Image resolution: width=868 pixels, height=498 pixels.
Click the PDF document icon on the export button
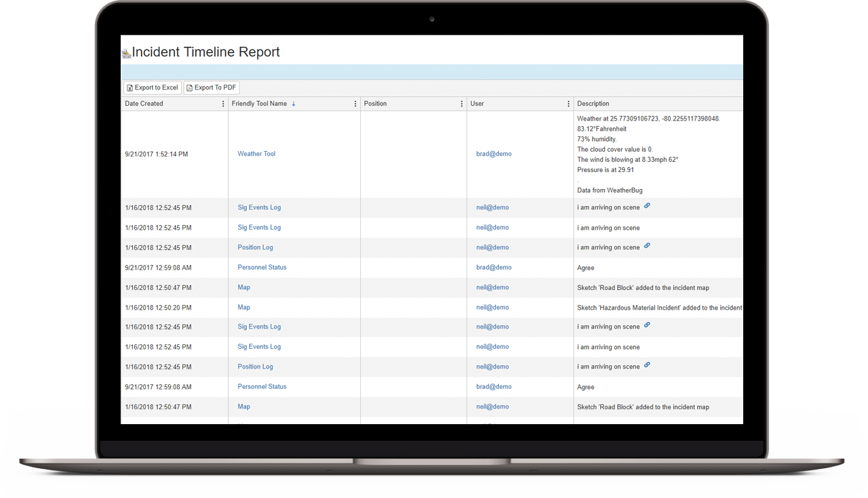tap(189, 87)
